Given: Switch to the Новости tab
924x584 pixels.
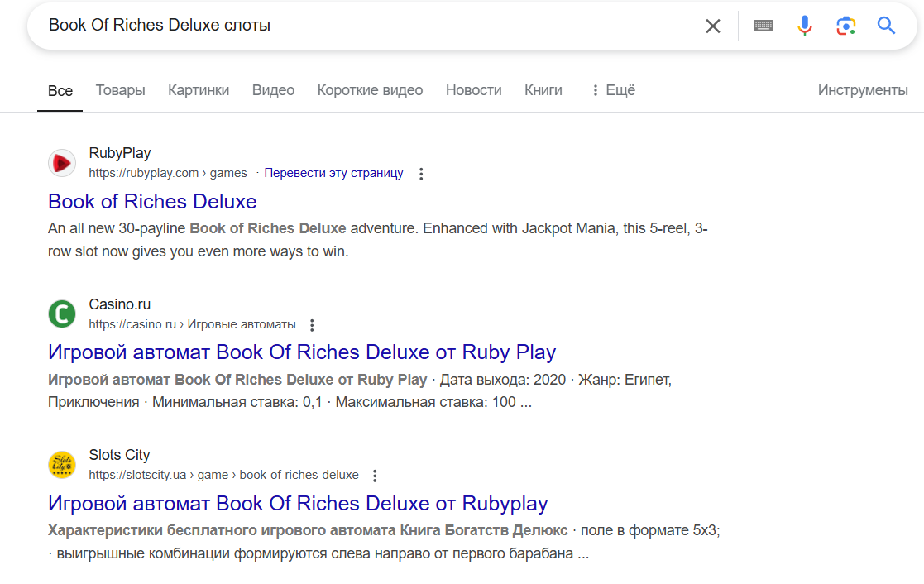Looking at the screenshot, I should tap(474, 90).
